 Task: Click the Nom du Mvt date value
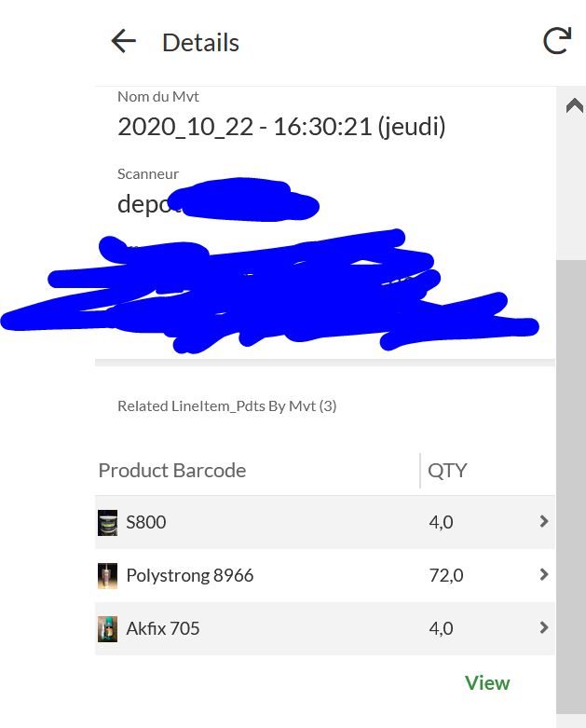point(281,127)
